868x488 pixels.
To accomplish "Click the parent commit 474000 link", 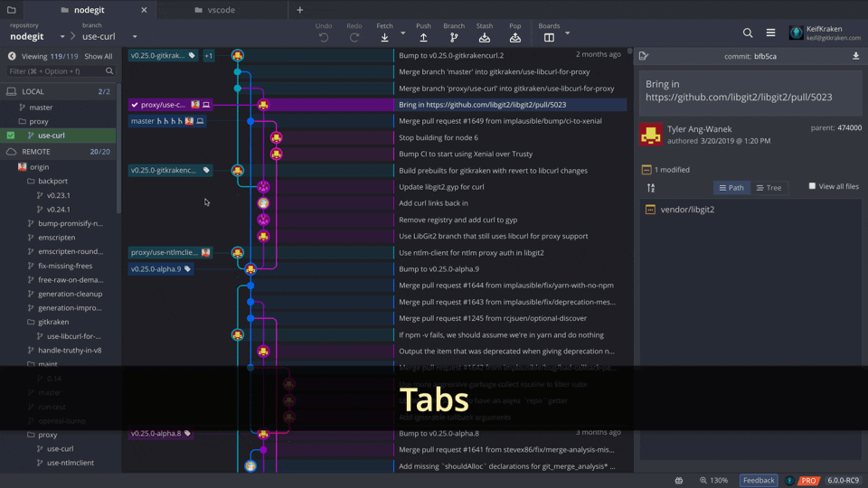I will click(x=849, y=127).
